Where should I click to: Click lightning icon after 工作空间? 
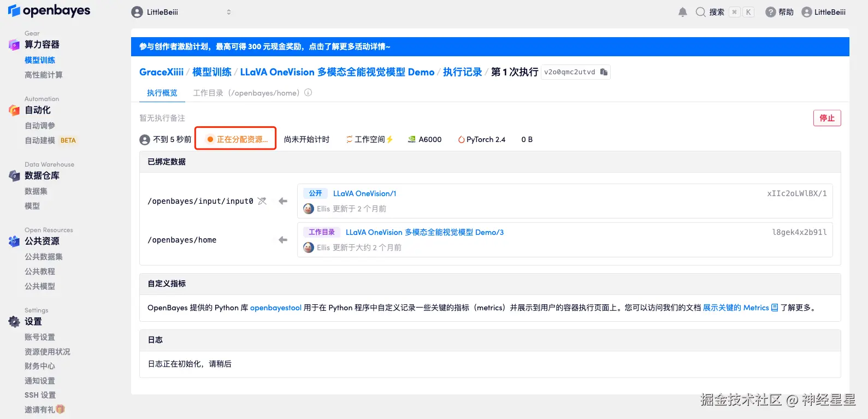click(390, 140)
